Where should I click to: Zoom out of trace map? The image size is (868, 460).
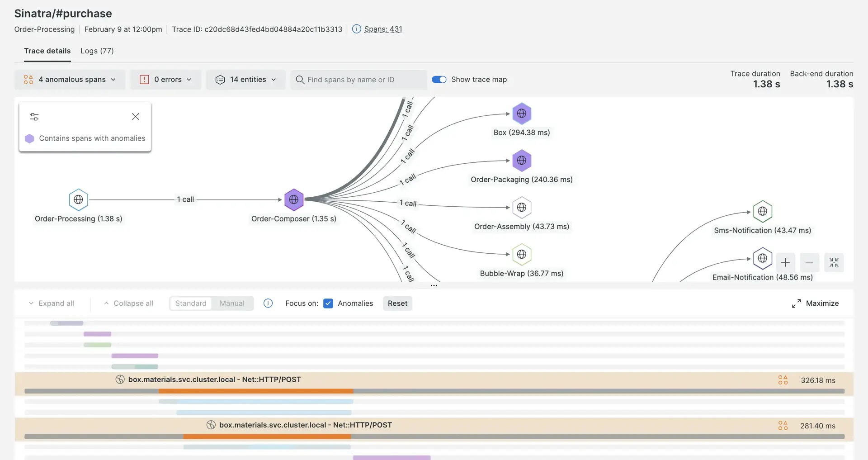pyautogui.click(x=809, y=262)
